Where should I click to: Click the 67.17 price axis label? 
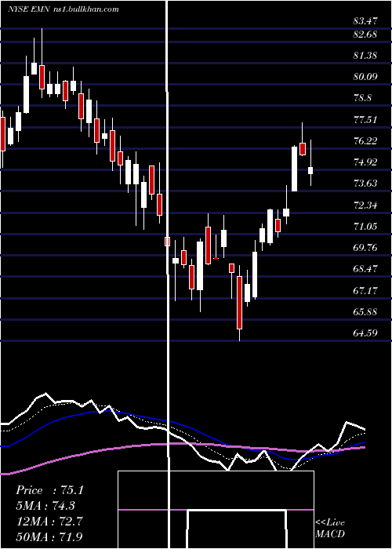coord(365,291)
